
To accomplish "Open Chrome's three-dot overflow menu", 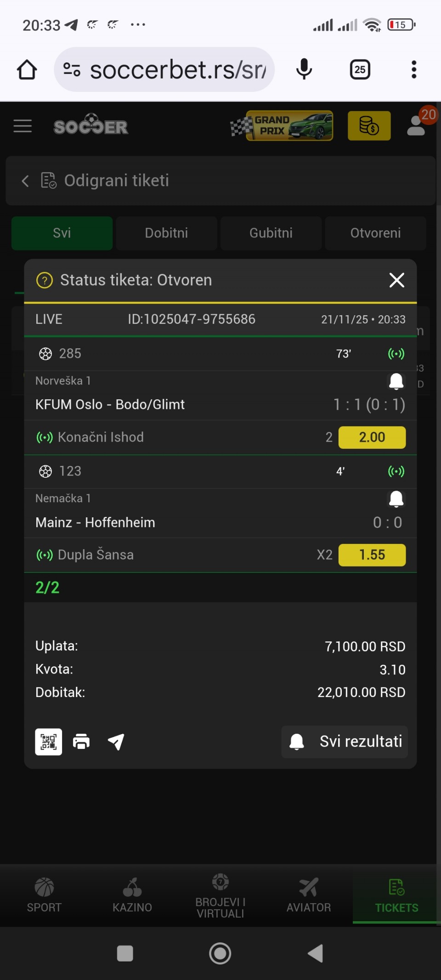I will [413, 70].
